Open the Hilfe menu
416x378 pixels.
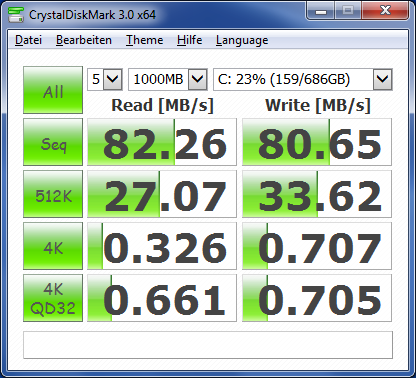(x=189, y=40)
